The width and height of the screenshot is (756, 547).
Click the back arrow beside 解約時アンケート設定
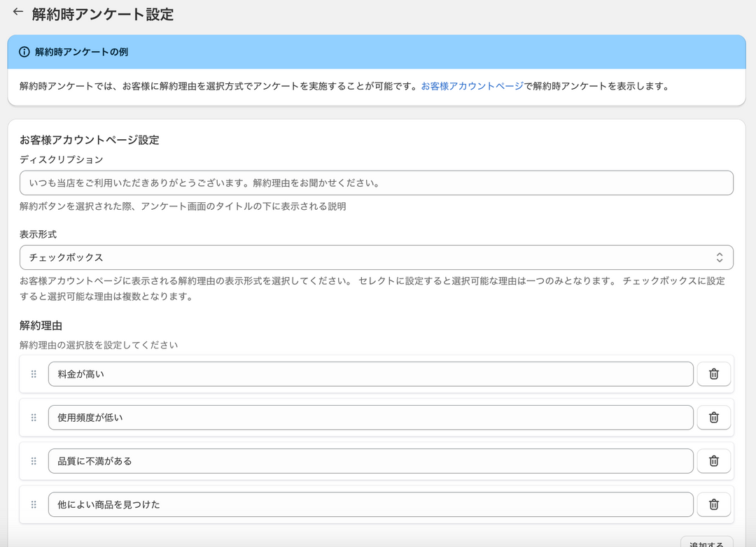[18, 13]
